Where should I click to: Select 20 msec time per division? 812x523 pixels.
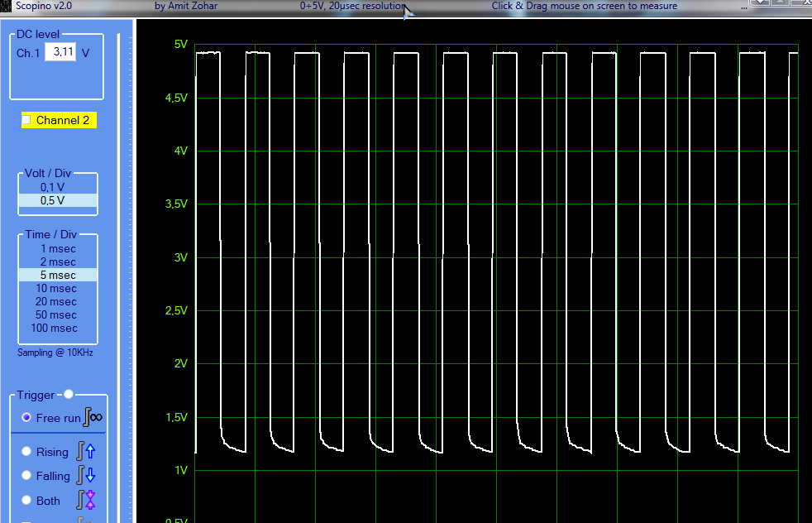point(57,301)
